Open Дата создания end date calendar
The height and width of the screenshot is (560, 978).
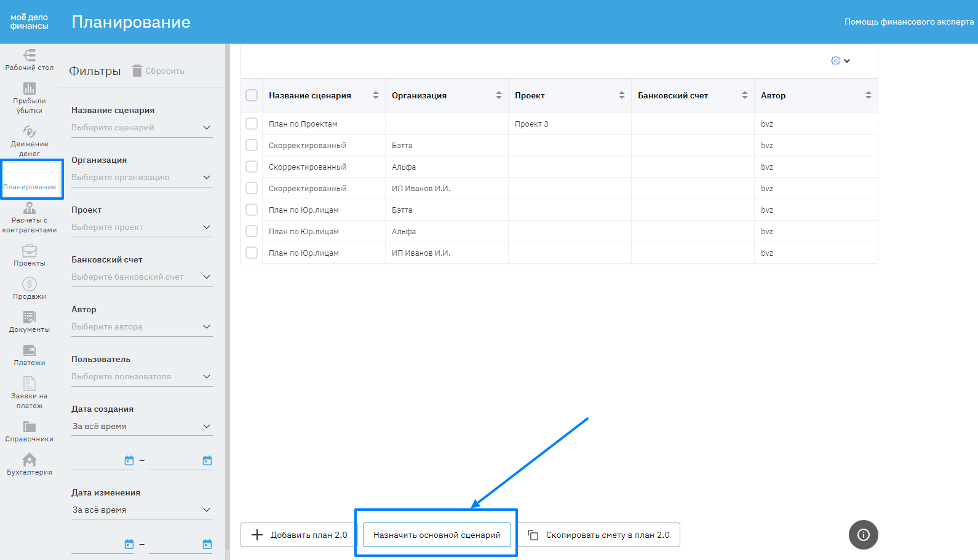tap(207, 460)
